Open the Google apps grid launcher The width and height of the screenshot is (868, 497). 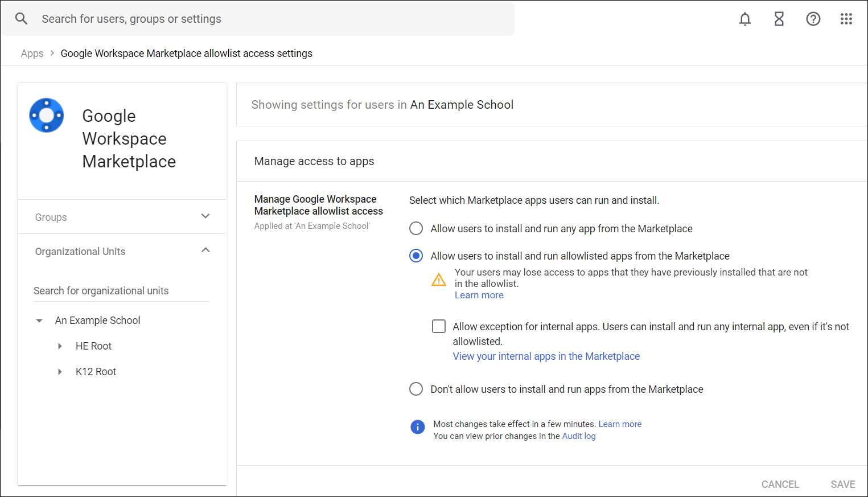coord(846,19)
